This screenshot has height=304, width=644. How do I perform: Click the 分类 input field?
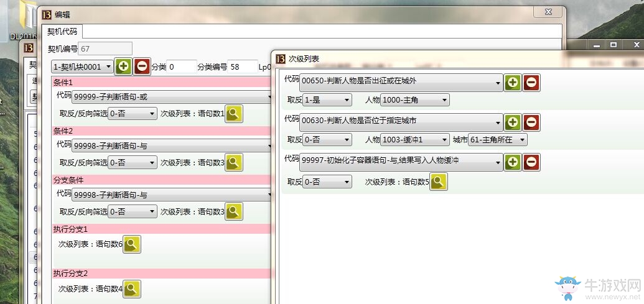[182, 67]
